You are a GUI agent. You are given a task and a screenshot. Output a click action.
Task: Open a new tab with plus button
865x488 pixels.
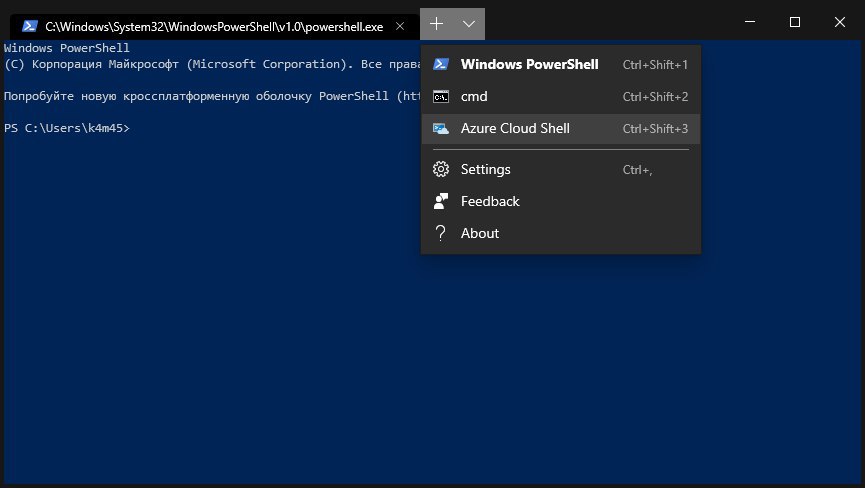tap(436, 24)
